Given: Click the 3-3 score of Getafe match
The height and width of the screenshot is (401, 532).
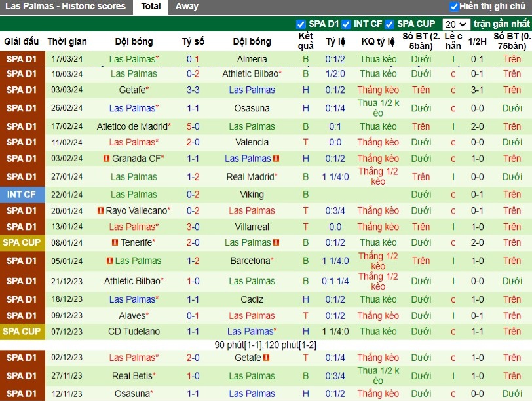Looking at the screenshot, I should (x=193, y=90).
